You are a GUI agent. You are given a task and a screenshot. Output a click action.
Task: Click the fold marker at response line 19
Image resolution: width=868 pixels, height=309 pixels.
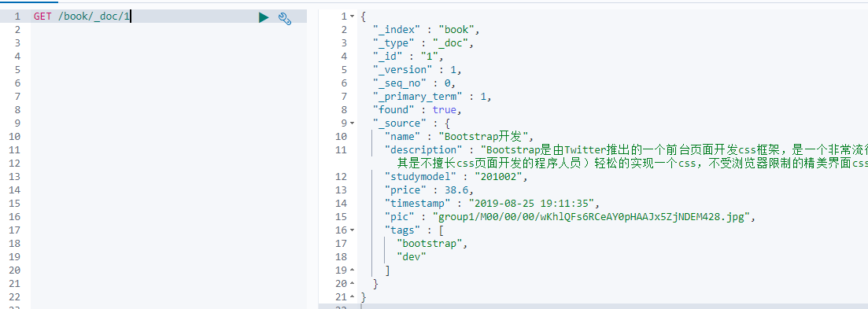click(353, 270)
